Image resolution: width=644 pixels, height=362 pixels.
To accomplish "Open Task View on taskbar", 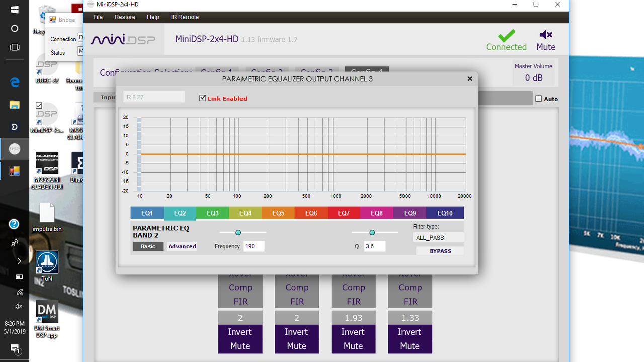I will coord(15,47).
